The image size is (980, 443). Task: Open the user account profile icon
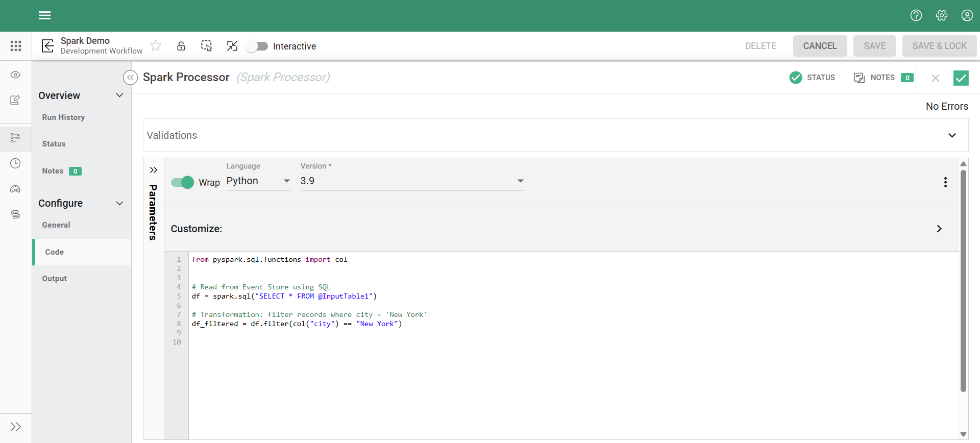(967, 15)
